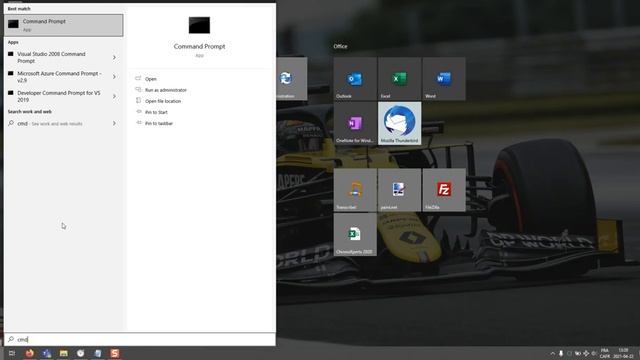The image size is (640, 360).
Task: Open the Transcriber tile
Action: 355,190
